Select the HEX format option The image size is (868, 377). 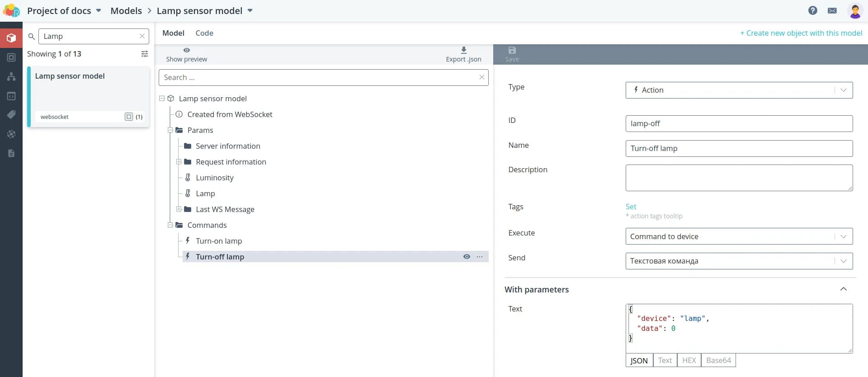click(x=689, y=360)
